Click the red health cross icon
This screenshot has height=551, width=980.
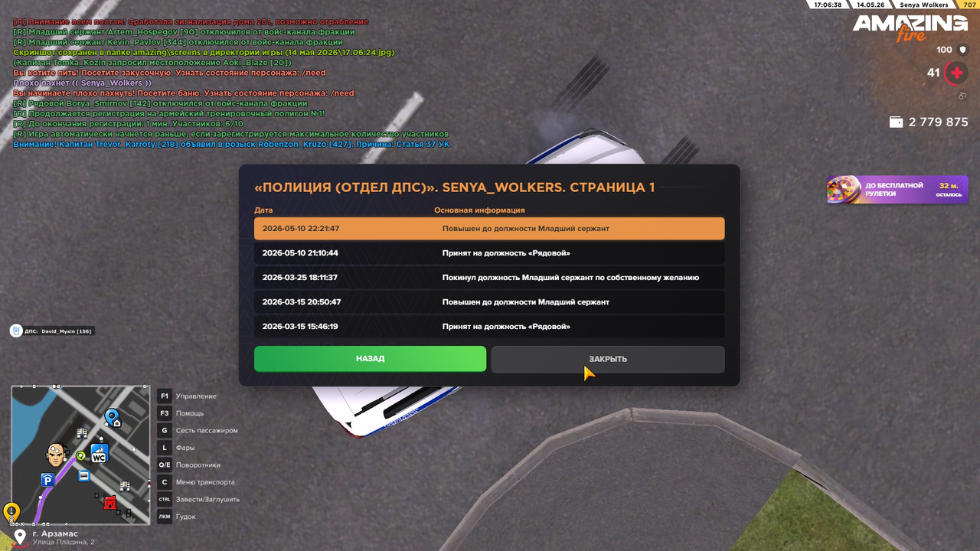pyautogui.click(x=955, y=73)
